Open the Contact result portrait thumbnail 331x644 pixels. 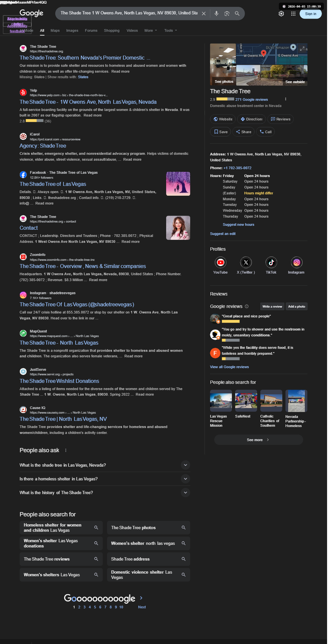click(178, 228)
